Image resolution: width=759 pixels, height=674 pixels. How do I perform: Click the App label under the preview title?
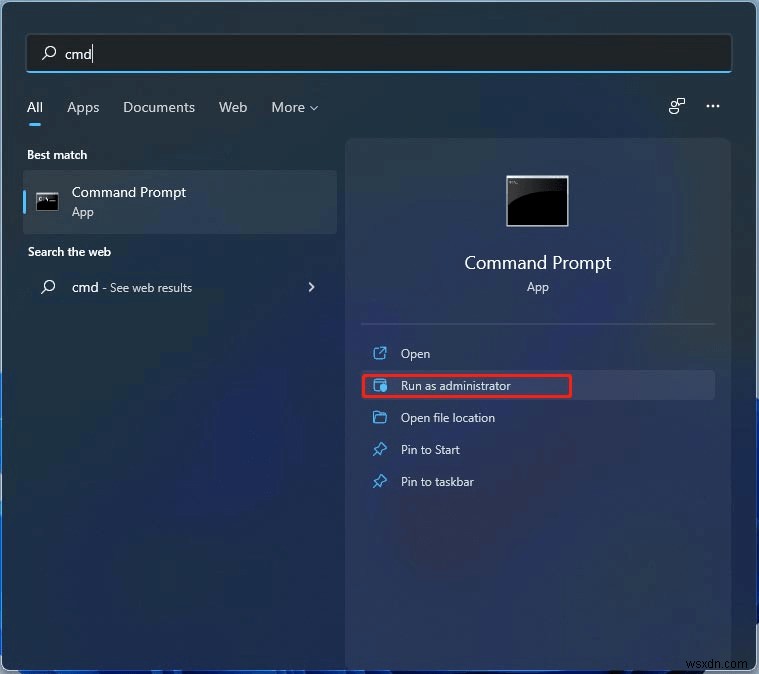pyautogui.click(x=538, y=287)
